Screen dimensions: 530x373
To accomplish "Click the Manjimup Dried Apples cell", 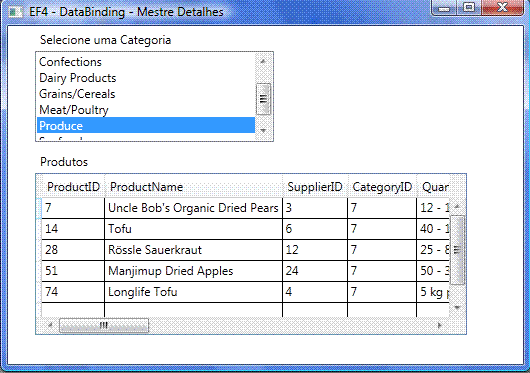I will [193, 271].
